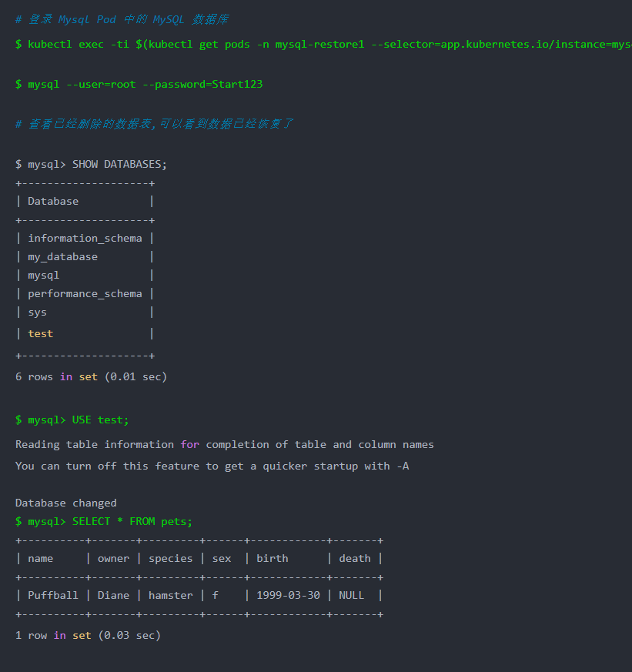Select the information_schema row
Screen dimensions: 632x672
click(85, 239)
